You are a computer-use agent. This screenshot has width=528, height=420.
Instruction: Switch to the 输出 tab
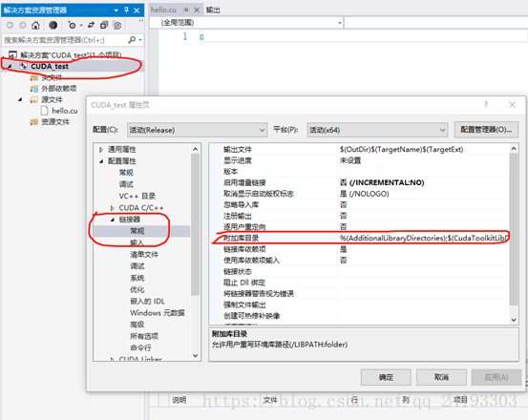coord(213,10)
